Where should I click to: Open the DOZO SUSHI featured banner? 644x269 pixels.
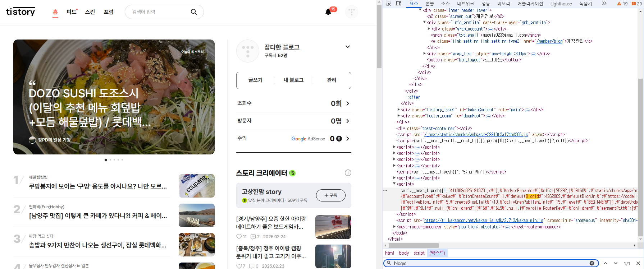point(114,97)
